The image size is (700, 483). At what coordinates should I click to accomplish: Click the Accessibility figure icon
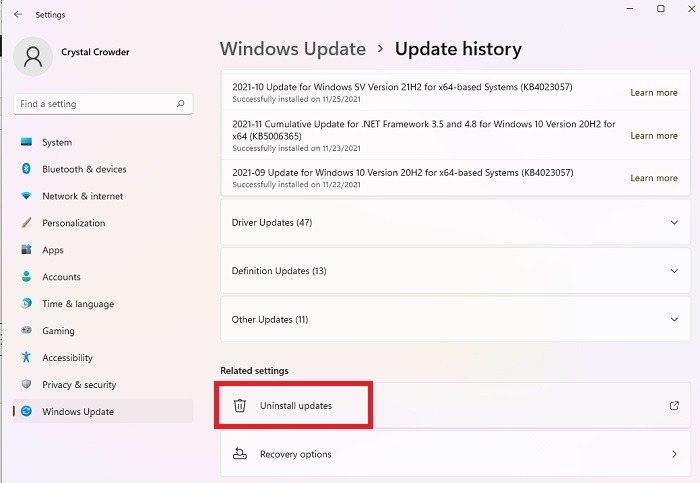click(x=26, y=357)
